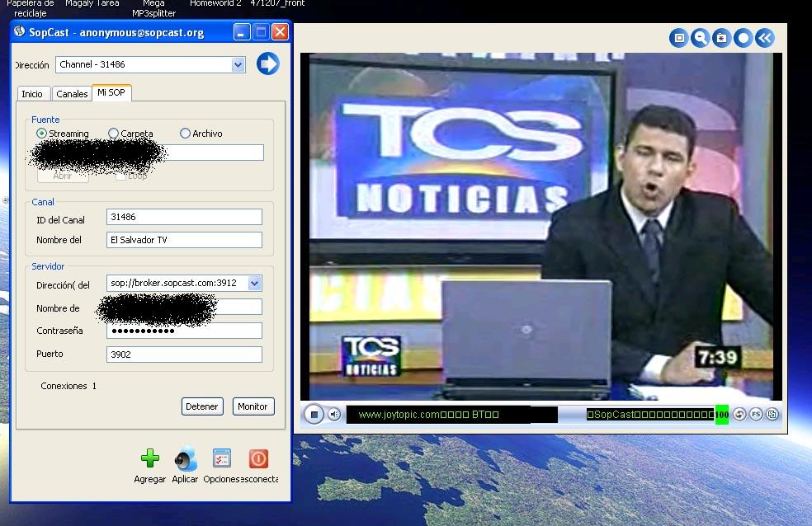Click the rightmost player window-mode icon

772,414
